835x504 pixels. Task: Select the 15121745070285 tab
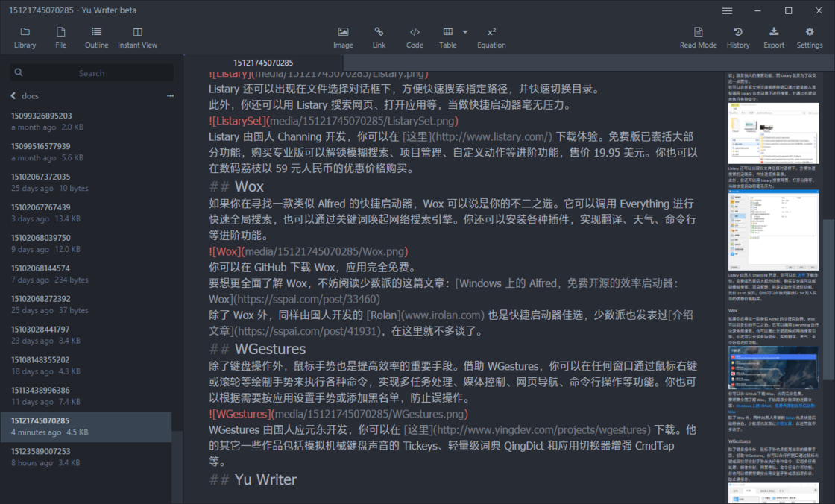[263, 63]
